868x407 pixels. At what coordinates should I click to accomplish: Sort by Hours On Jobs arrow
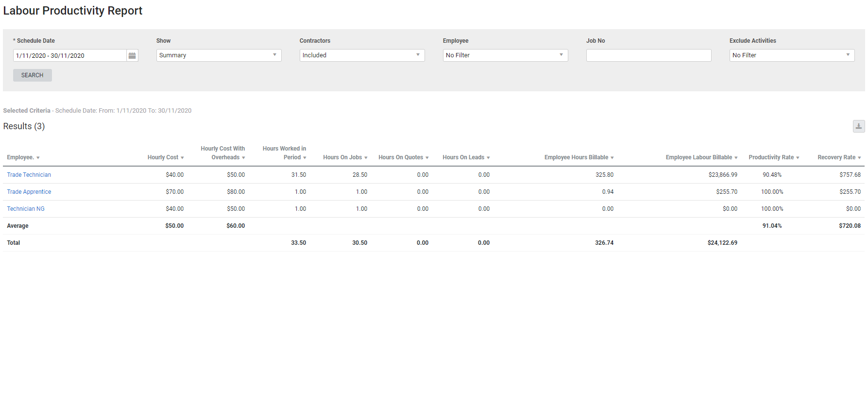pos(366,158)
